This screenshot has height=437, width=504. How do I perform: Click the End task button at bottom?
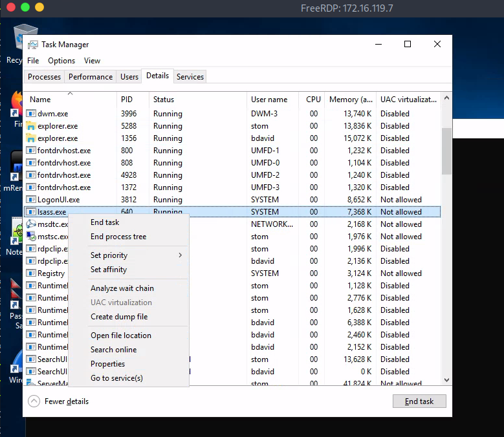pos(419,401)
